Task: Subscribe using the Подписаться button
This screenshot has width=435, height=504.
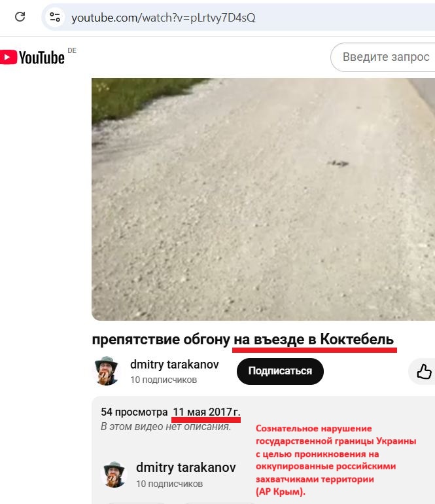Action: tap(280, 371)
